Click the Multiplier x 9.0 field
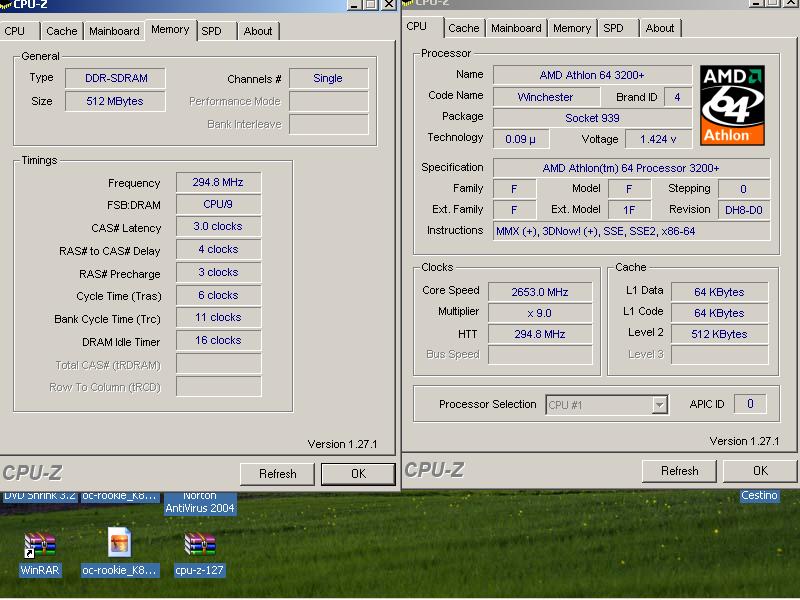The height and width of the screenshot is (600, 800). click(x=540, y=313)
